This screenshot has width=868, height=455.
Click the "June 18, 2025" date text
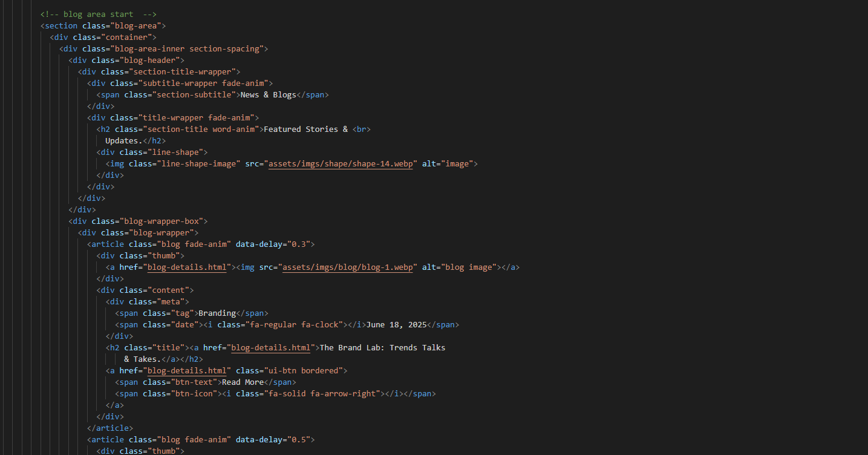coord(396,325)
